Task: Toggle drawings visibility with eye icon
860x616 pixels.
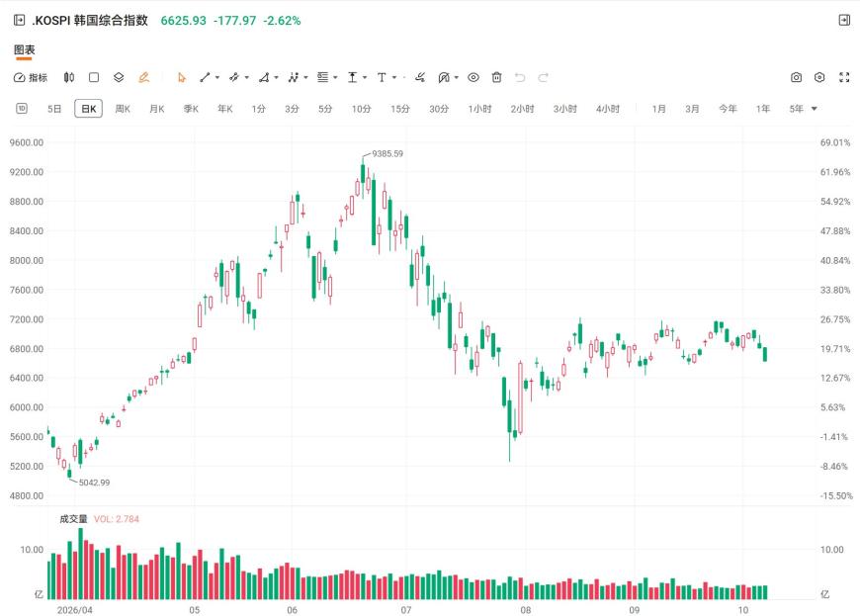Action: (473, 77)
